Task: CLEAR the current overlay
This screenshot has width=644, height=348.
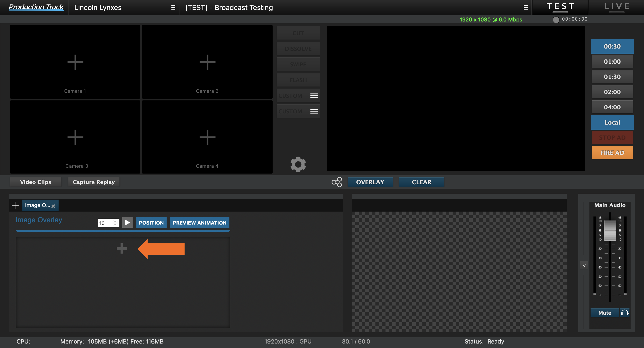Action: [x=421, y=182]
